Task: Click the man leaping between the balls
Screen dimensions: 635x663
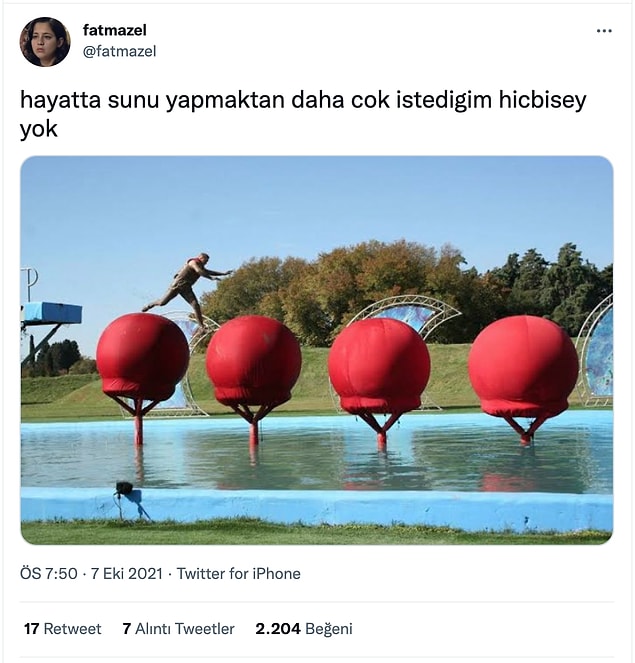Action: 187,290
